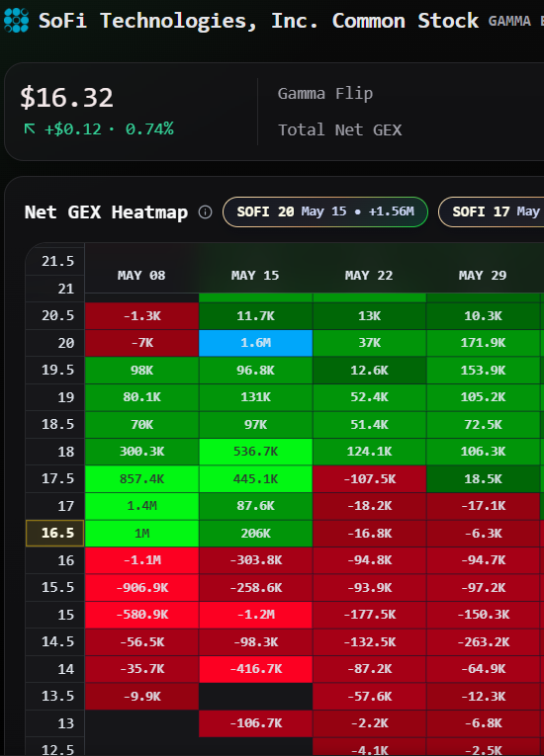Viewport: 544px width, 756px height.
Task: Click the 171.9K heatmap cell
Action: [x=484, y=343]
